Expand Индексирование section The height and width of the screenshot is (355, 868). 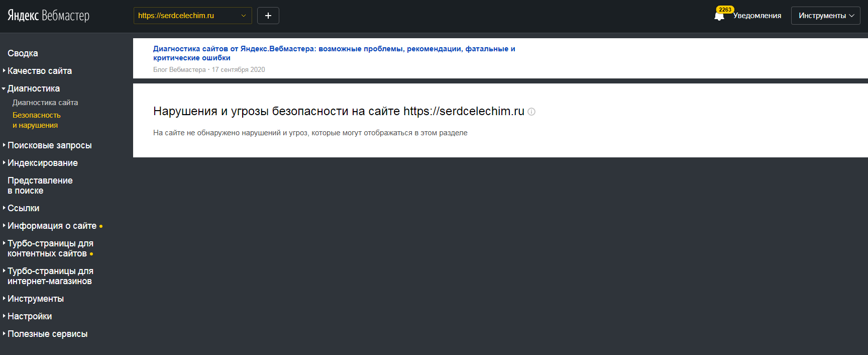point(43,163)
